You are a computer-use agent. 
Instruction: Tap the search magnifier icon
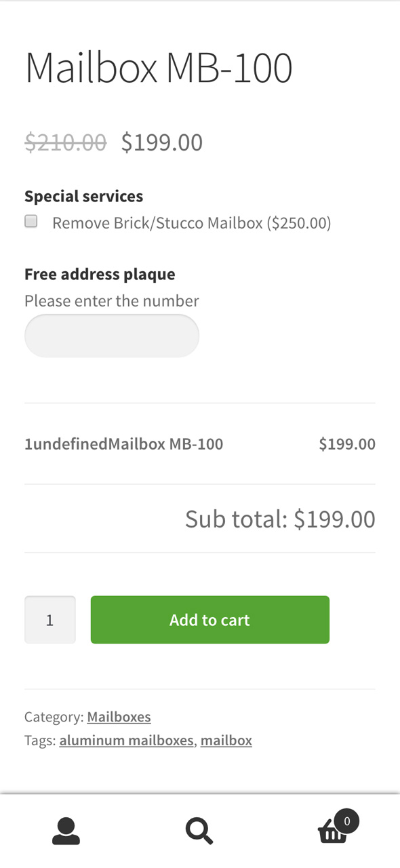click(199, 831)
